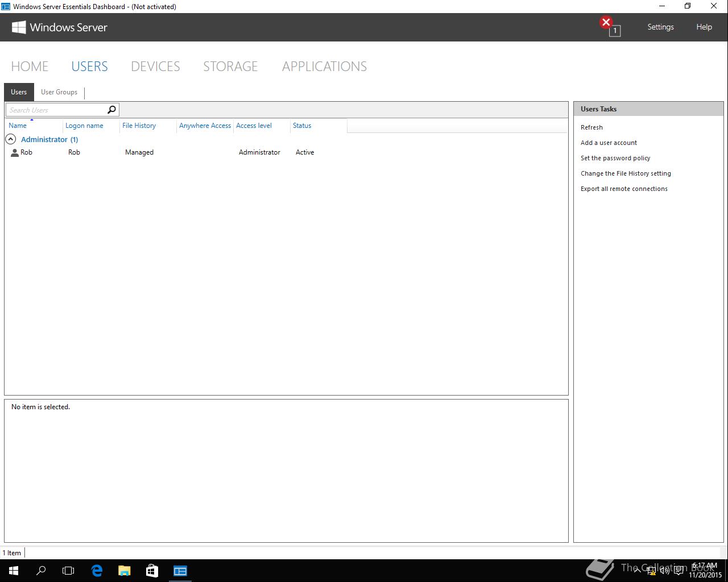Viewport: 728px width, 582px height.
Task: Click the Active status cell
Action: click(305, 152)
